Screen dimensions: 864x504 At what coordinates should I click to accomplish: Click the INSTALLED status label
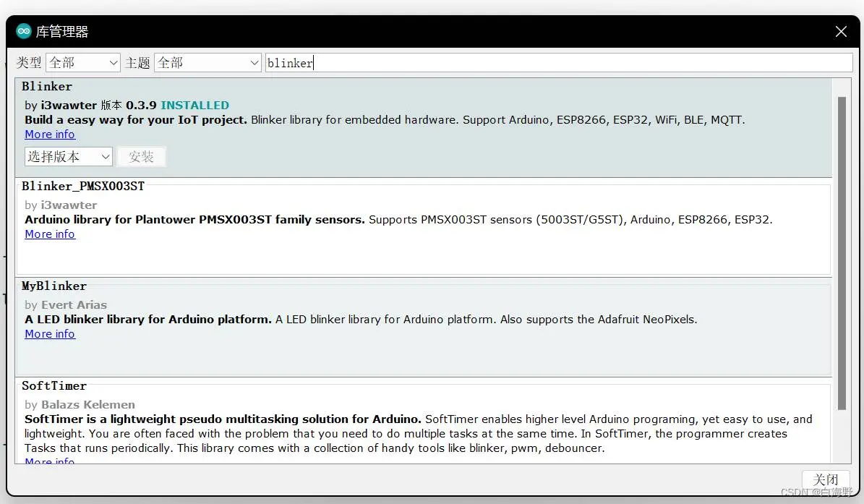coord(194,105)
